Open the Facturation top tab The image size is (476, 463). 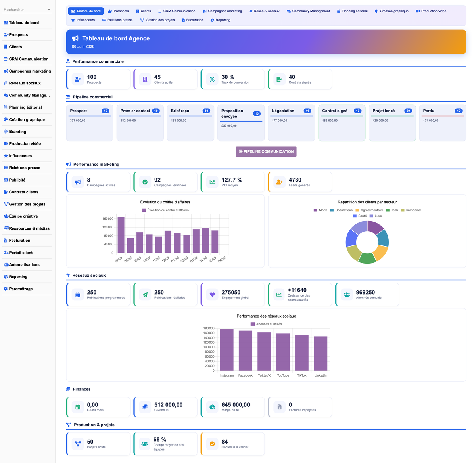tap(192, 20)
